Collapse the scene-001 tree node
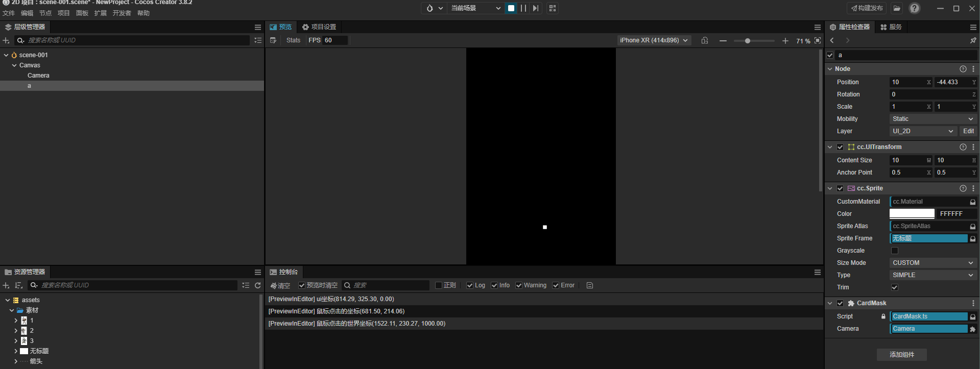Viewport: 980px width, 369px height. (x=6, y=55)
